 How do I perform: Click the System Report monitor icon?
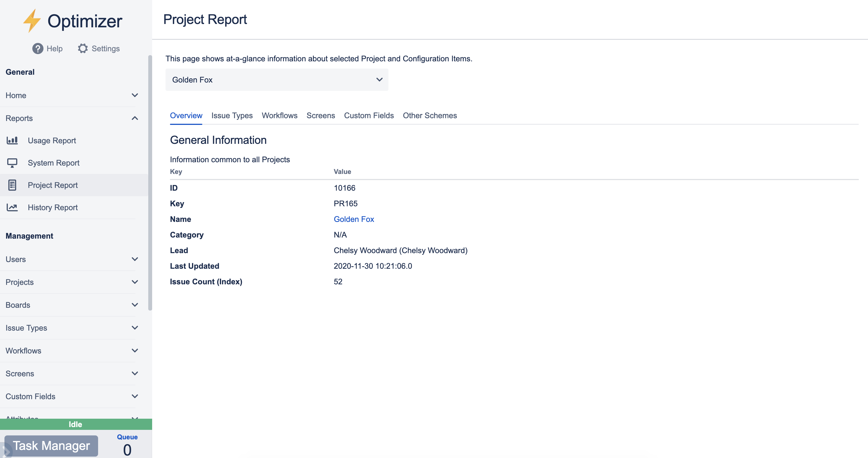12,163
